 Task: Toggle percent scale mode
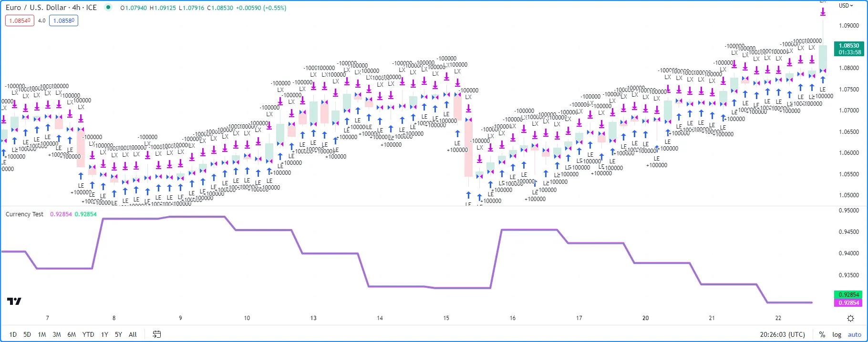tap(822, 334)
